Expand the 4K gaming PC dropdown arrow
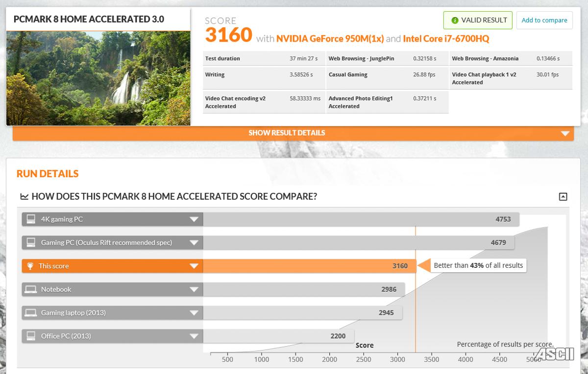 (194, 219)
